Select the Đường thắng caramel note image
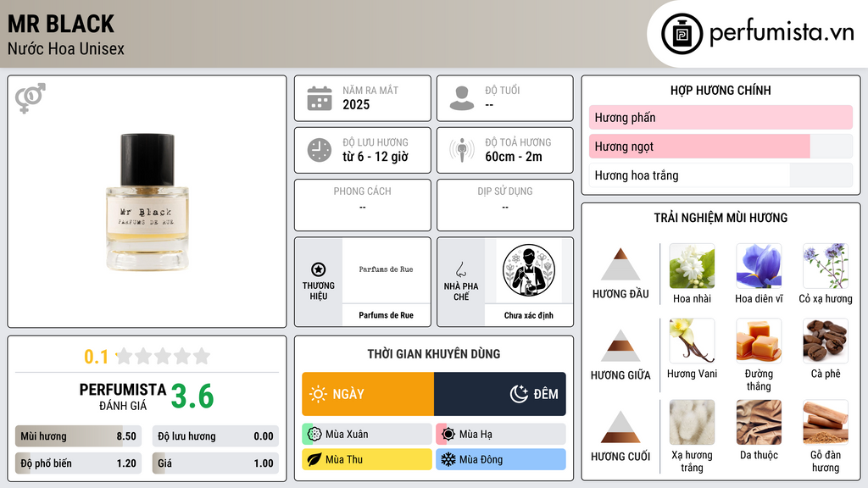 coord(759,341)
